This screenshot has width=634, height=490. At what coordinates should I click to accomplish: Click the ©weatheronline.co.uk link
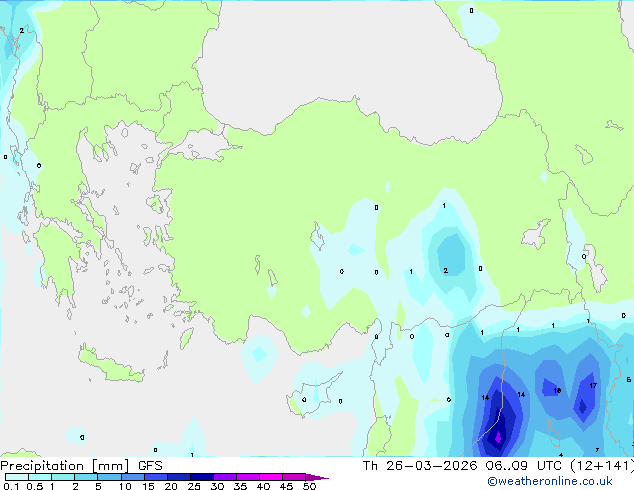[550, 481]
